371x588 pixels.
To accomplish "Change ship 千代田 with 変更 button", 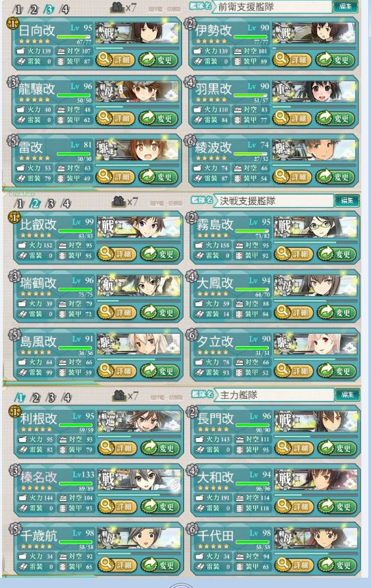I will point(337,565).
